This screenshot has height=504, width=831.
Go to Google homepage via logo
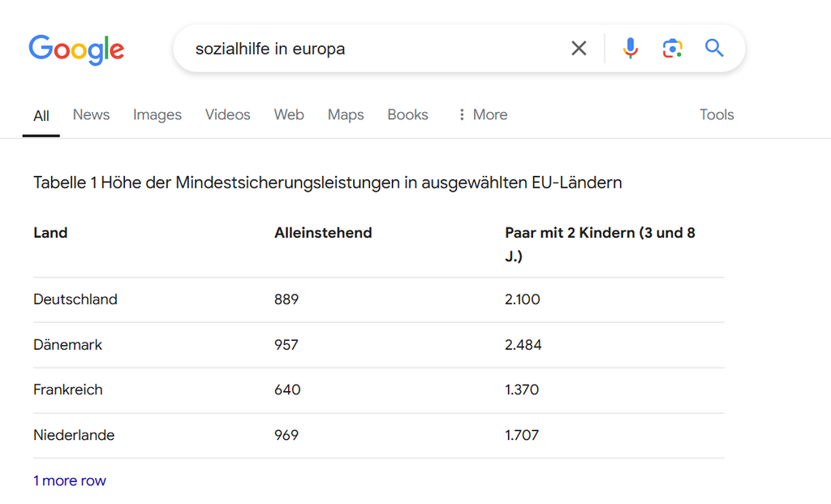point(76,50)
